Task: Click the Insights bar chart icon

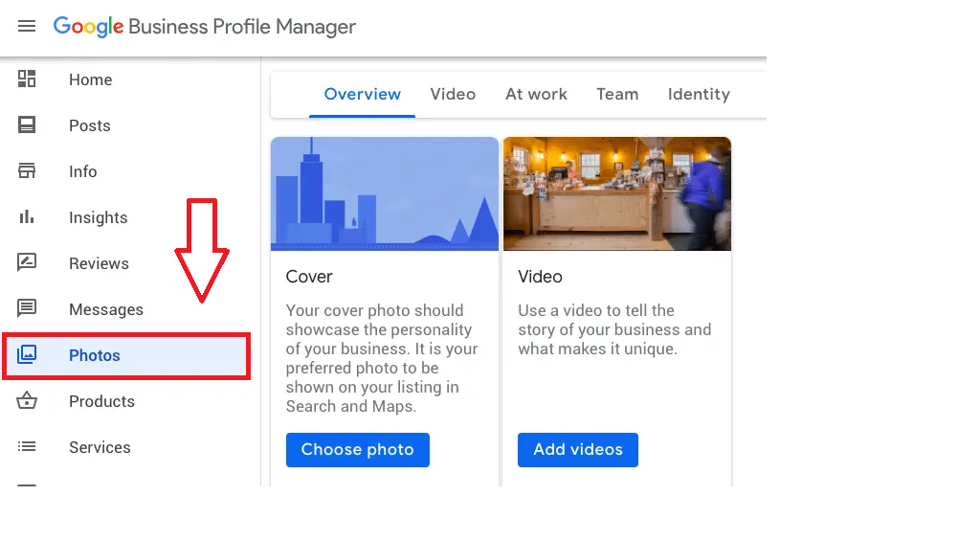Action: point(27,217)
